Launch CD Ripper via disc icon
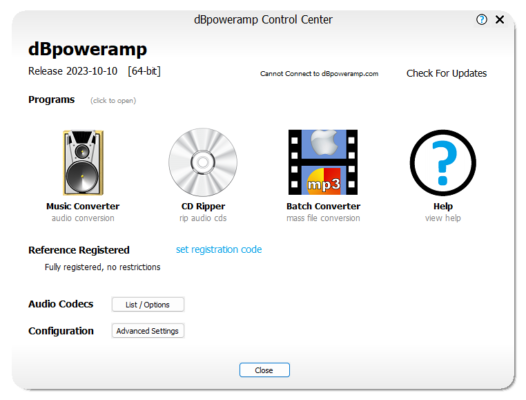This screenshot has height=400, width=526. (203, 162)
